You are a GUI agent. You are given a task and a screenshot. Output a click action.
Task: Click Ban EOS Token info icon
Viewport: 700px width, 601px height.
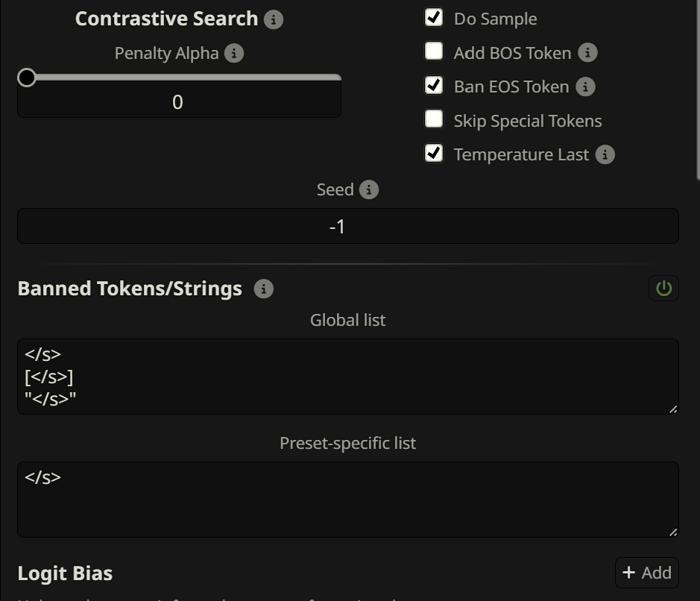click(x=586, y=87)
